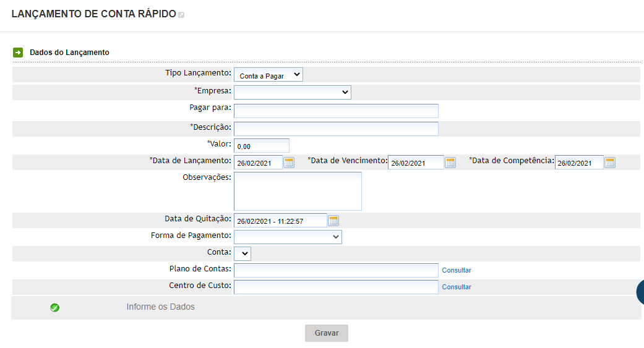Open calendar for Data de Competência
Viewport: 644px width, 348px height.
[x=610, y=163]
